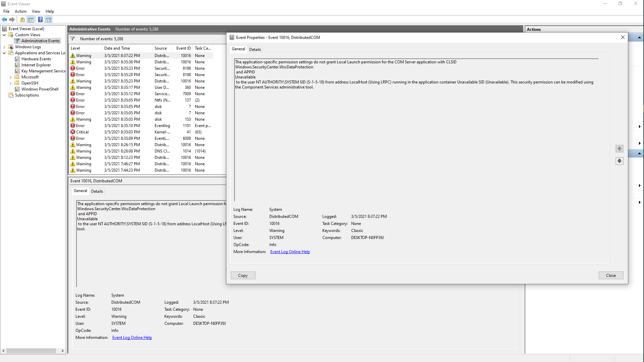Switch to Details tab in Event Properties dialog
Screen dimensions: 644x362
[x=255, y=49]
